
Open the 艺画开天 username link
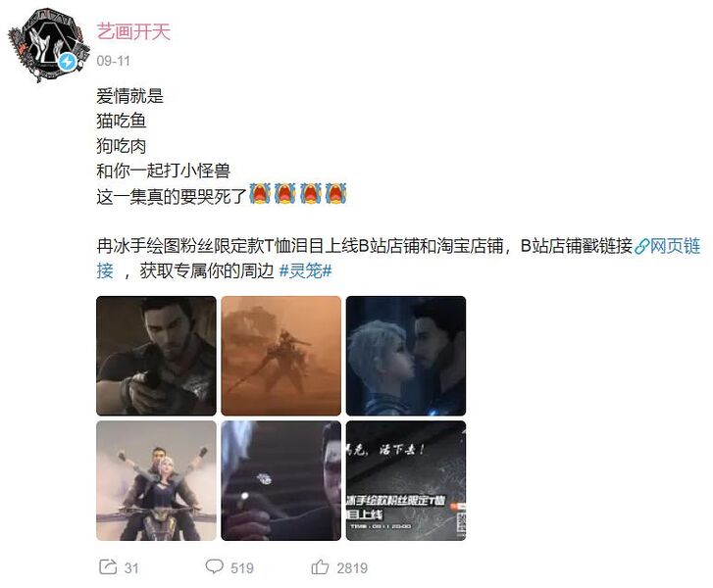click(x=133, y=31)
